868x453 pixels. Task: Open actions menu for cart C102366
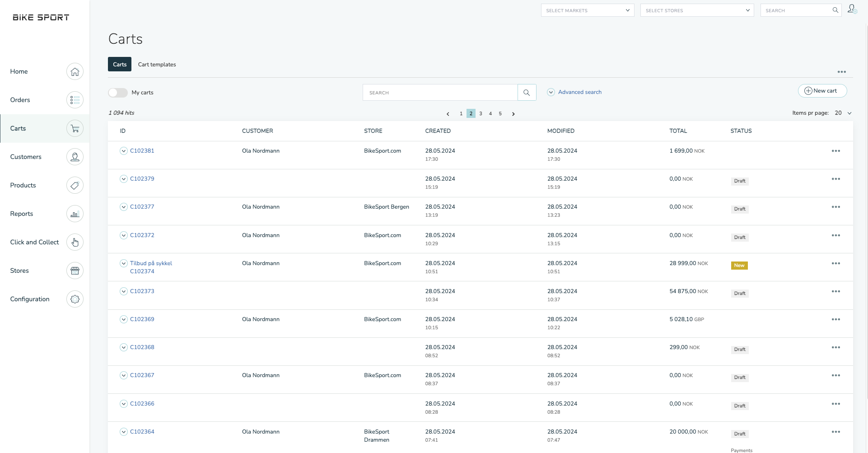pyautogui.click(x=835, y=404)
